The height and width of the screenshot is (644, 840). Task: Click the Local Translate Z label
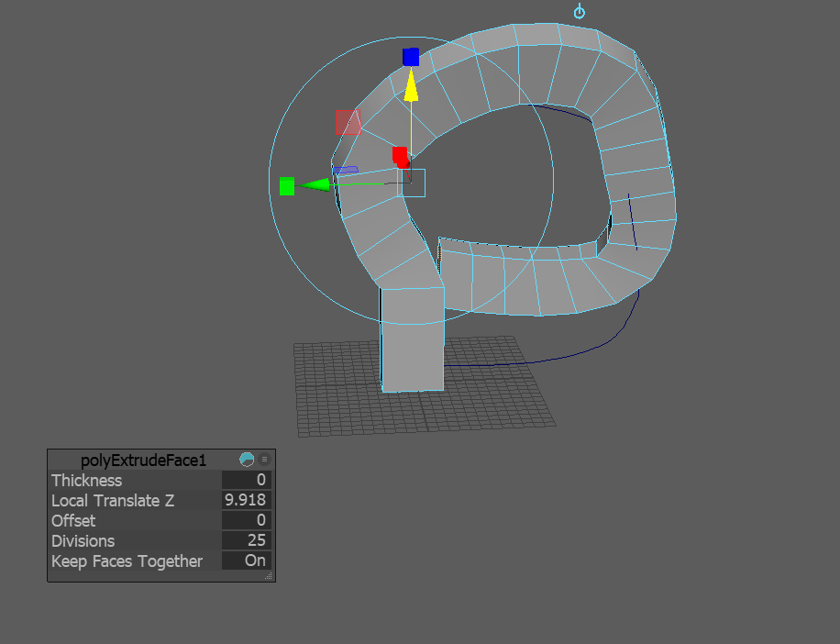click(x=113, y=500)
